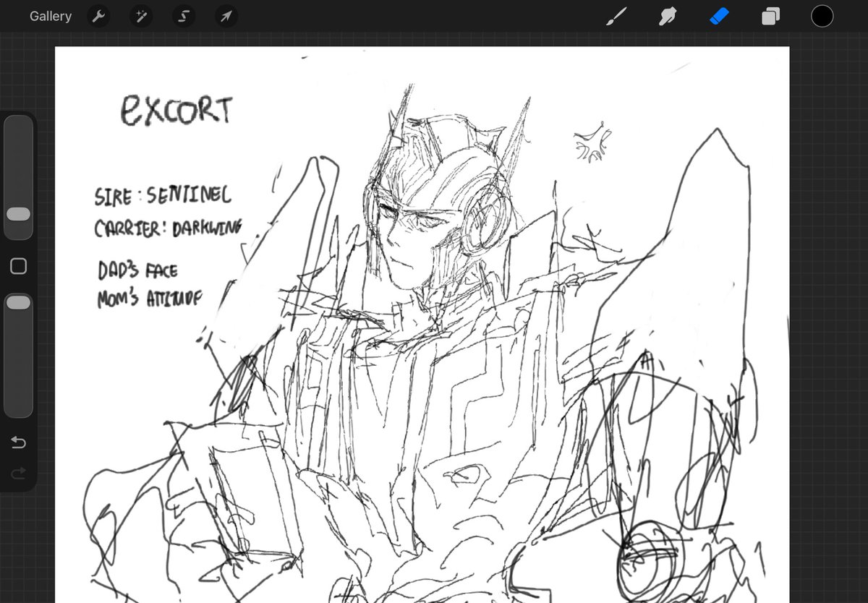Viewport: 868px width, 603px height.
Task: Select the Smudge finger tool
Action: (668, 16)
